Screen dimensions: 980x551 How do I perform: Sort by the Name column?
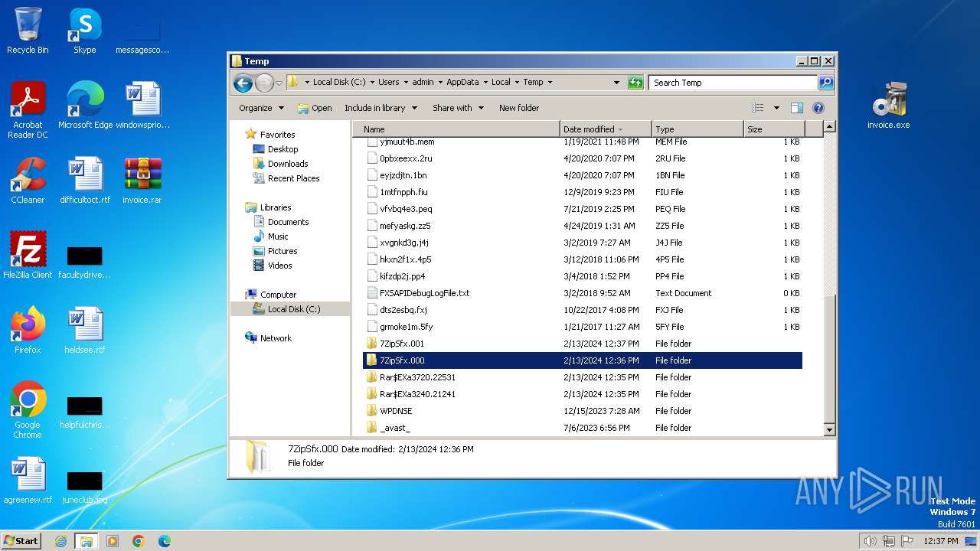coord(456,129)
